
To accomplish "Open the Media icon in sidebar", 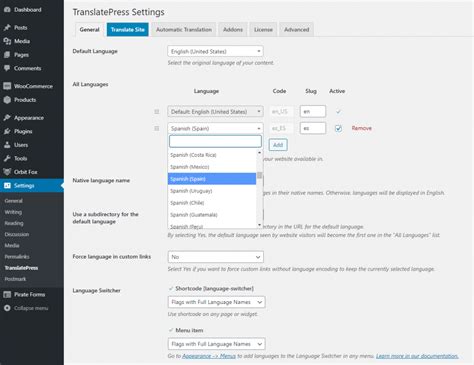I will click(x=7, y=41).
